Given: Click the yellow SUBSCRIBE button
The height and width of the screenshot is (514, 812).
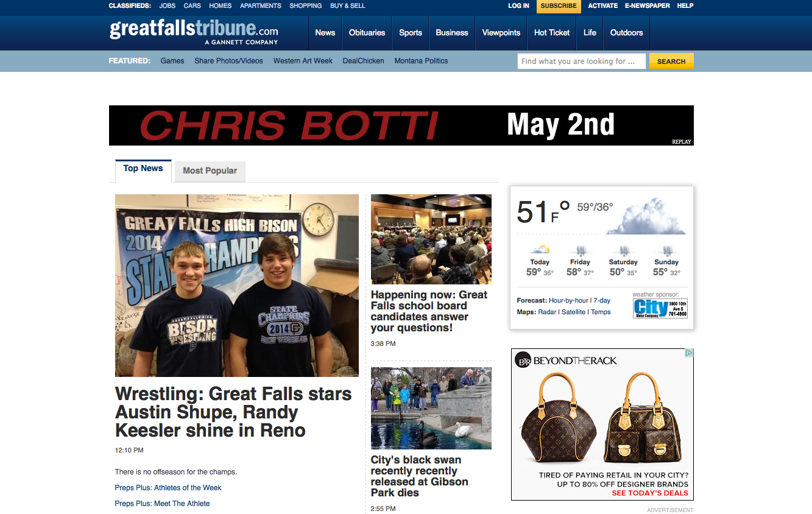Looking at the screenshot, I should pos(559,6).
